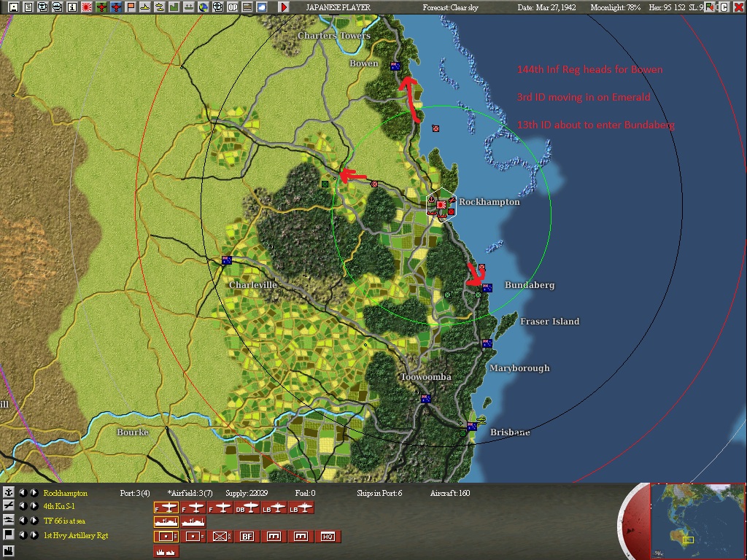This screenshot has width=747, height=560.
Task: Click the airplane icon beside 4th Ku S-1
Action: coord(8,506)
